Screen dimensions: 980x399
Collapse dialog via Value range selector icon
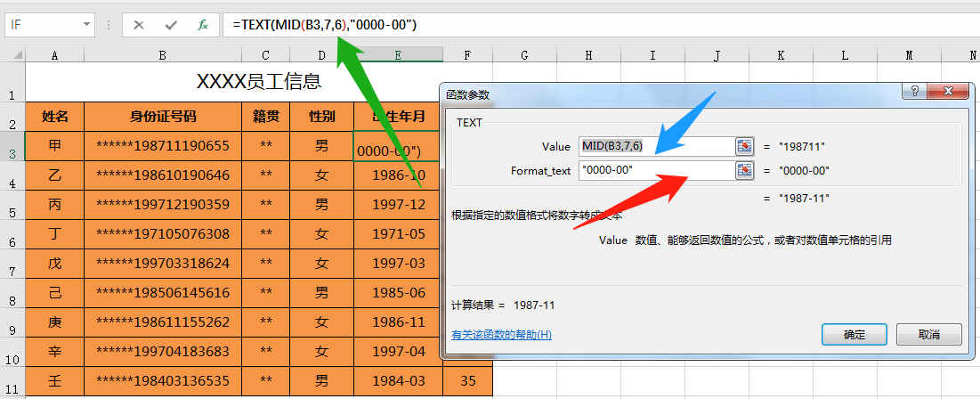point(744,146)
